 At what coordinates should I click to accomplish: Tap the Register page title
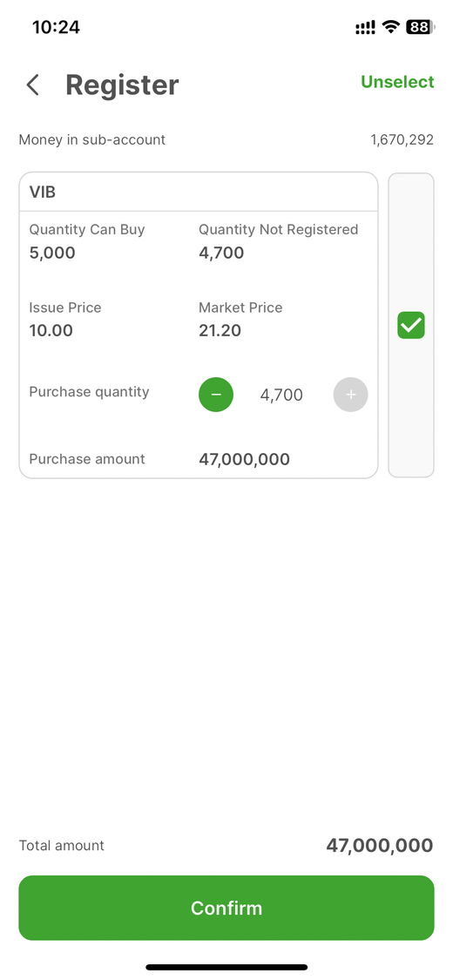tap(122, 85)
